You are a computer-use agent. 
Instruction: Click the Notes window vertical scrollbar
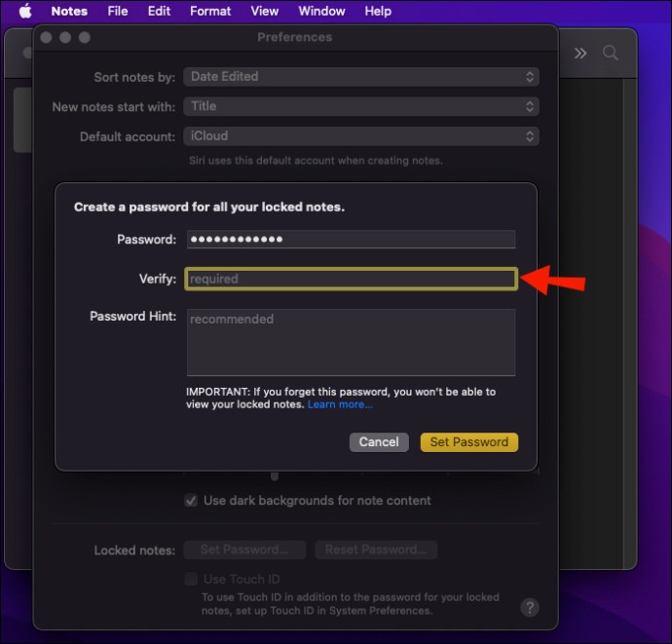[x=629, y=323]
